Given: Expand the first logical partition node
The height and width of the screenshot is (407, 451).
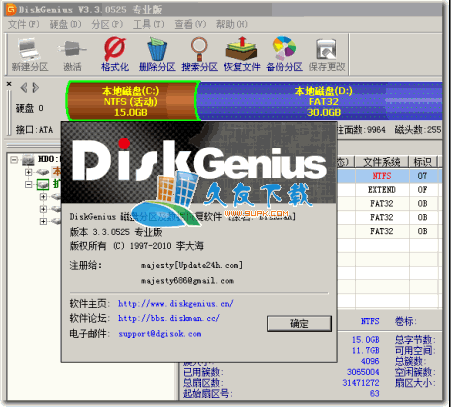Looking at the screenshot, I should [x=43, y=197].
